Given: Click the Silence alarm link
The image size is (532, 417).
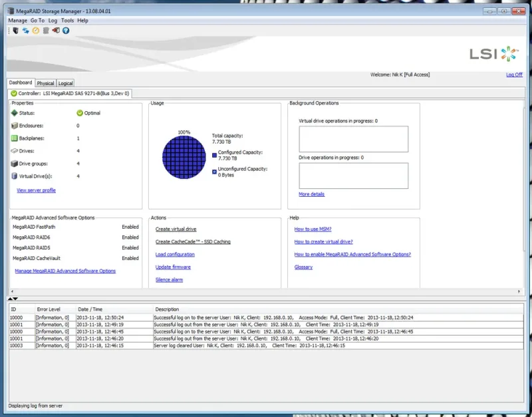Looking at the screenshot, I should coord(169,279).
